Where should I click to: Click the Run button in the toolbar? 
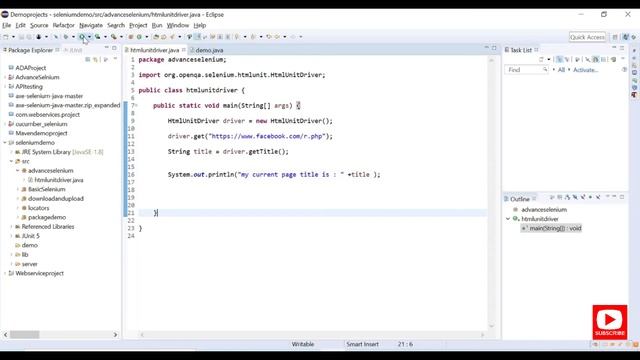82,37
